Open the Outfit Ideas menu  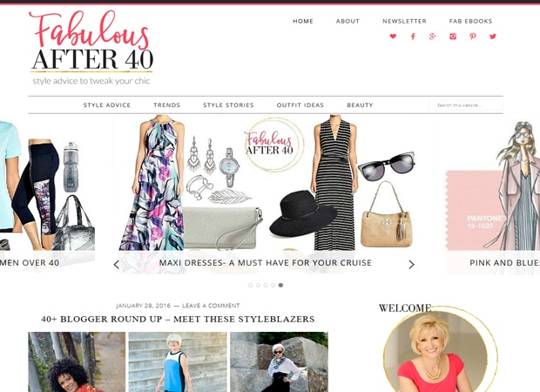300,105
